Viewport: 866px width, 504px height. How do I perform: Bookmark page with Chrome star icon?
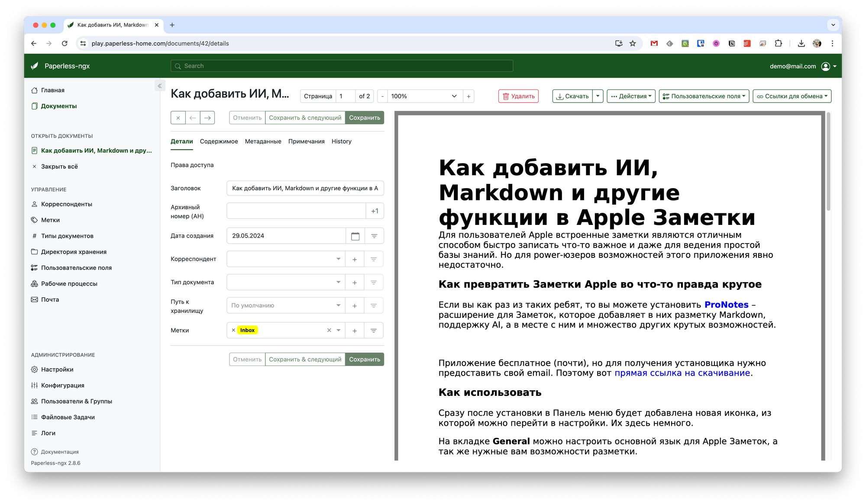click(x=633, y=43)
